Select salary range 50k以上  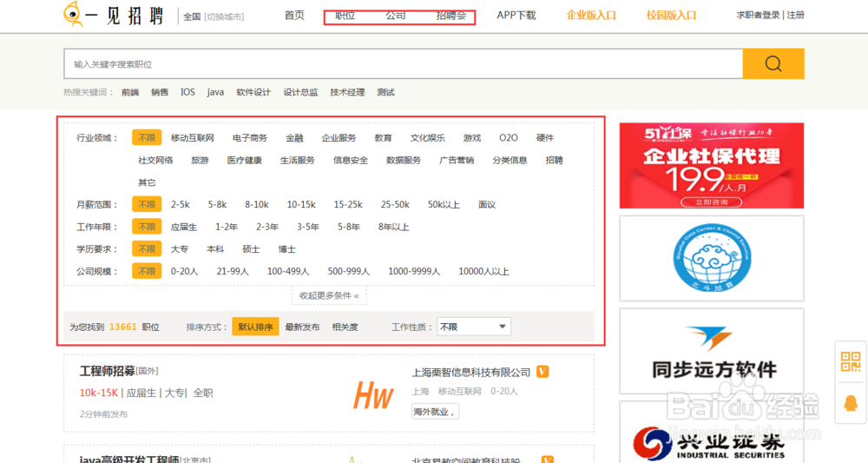(x=444, y=204)
